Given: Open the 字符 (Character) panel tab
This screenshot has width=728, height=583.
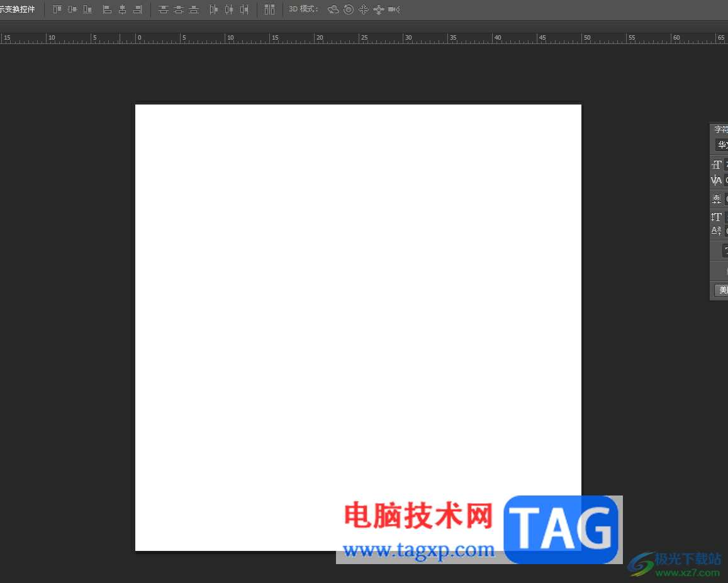Looking at the screenshot, I should coord(721,129).
